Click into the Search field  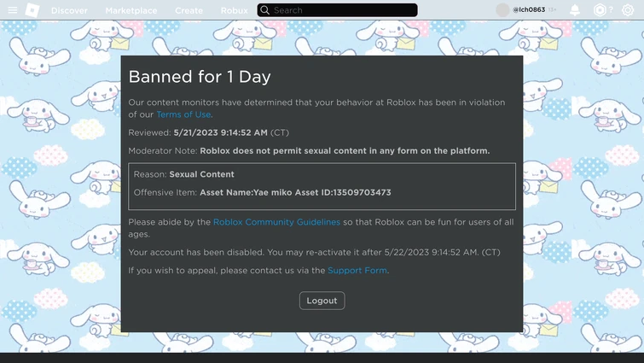pyautogui.click(x=341, y=10)
